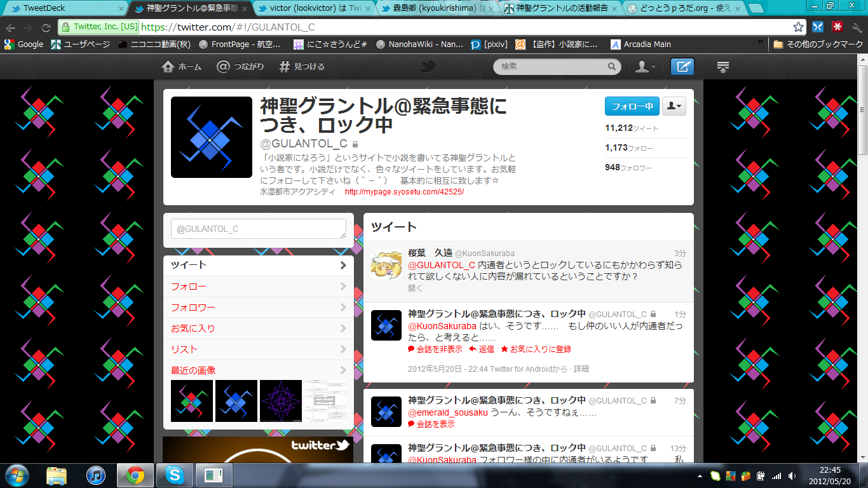Click the browser reload button
Image resolution: width=868 pixels, height=488 pixels.
click(x=46, y=27)
